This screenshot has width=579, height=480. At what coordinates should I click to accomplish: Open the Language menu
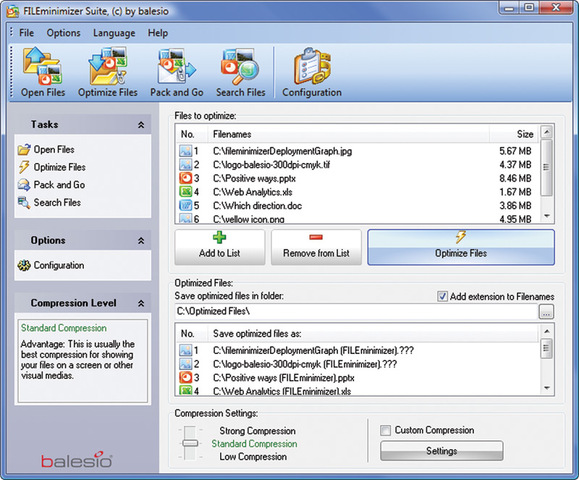point(114,33)
